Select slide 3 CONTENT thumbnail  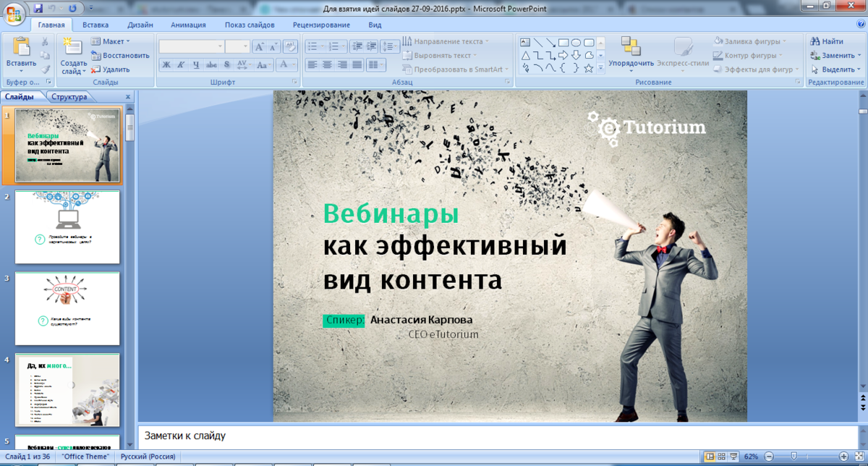click(67, 308)
